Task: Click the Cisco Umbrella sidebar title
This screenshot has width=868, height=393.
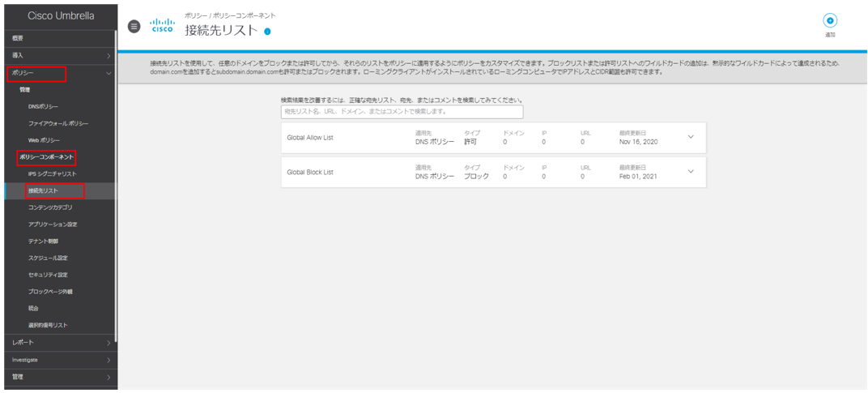Action: (61, 16)
